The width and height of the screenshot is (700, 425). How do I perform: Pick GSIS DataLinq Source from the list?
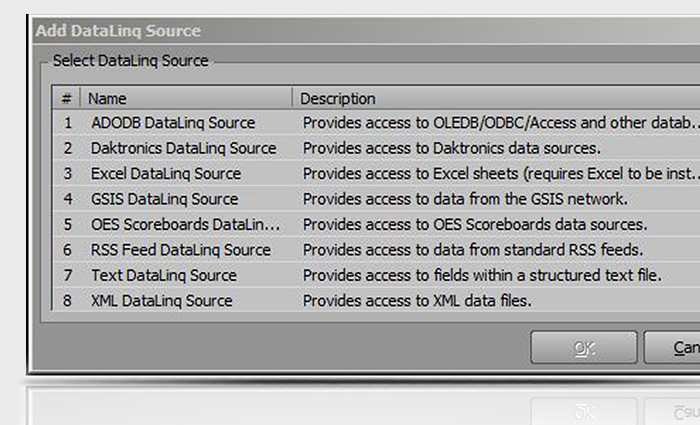(x=164, y=199)
